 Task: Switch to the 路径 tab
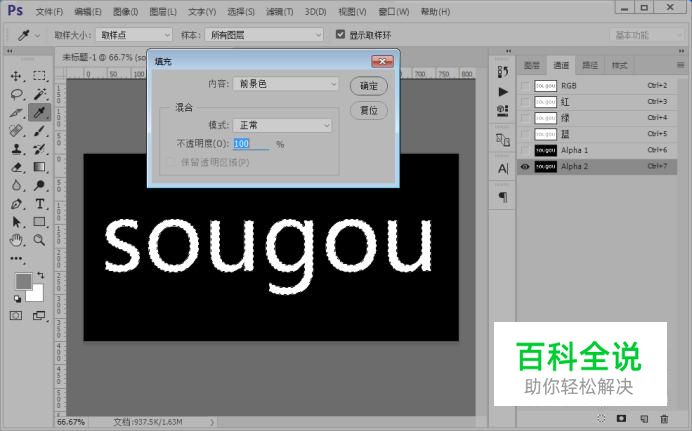coord(590,65)
